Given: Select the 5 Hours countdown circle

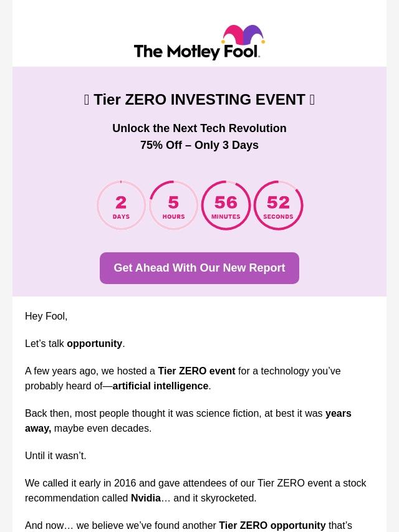Looking at the screenshot, I should tap(173, 206).
